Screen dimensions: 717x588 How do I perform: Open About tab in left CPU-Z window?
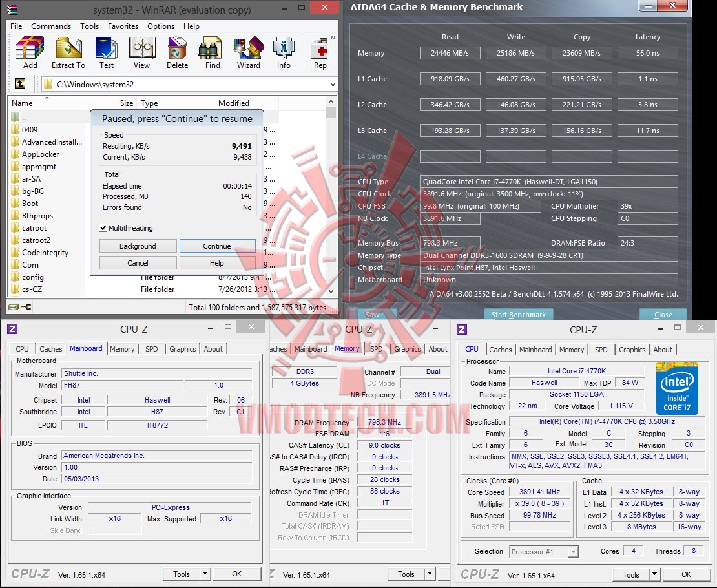point(213,349)
